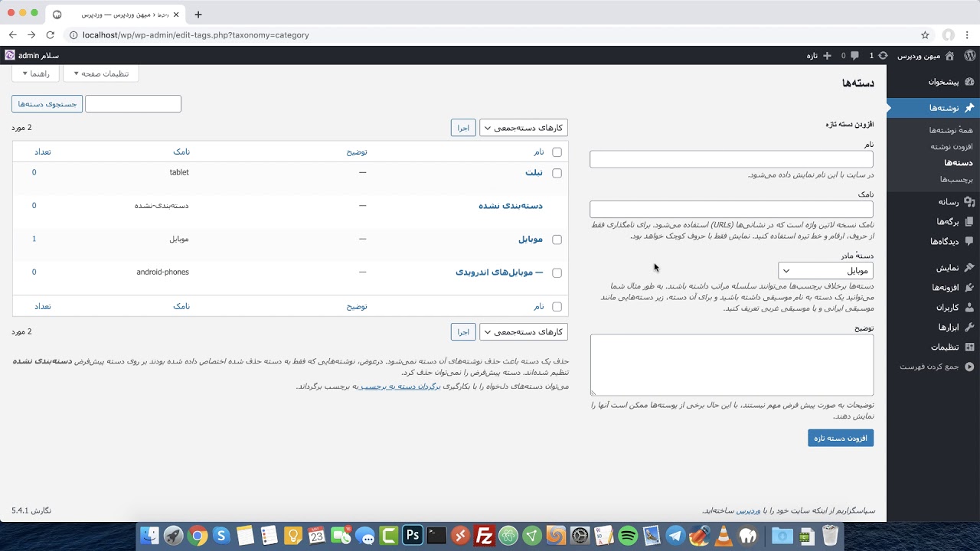Click the bottom اجرا apply button

pyautogui.click(x=463, y=332)
